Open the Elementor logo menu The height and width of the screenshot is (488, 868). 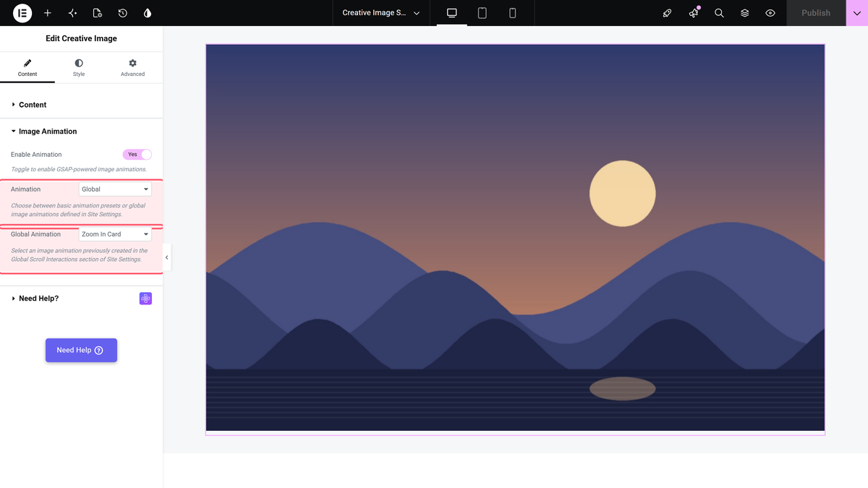(22, 13)
